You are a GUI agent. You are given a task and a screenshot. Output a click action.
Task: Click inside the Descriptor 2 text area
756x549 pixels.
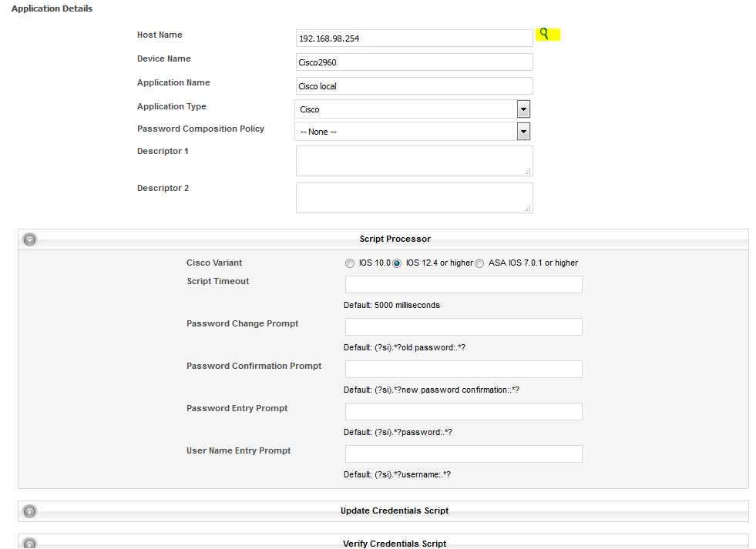click(414, 198)
